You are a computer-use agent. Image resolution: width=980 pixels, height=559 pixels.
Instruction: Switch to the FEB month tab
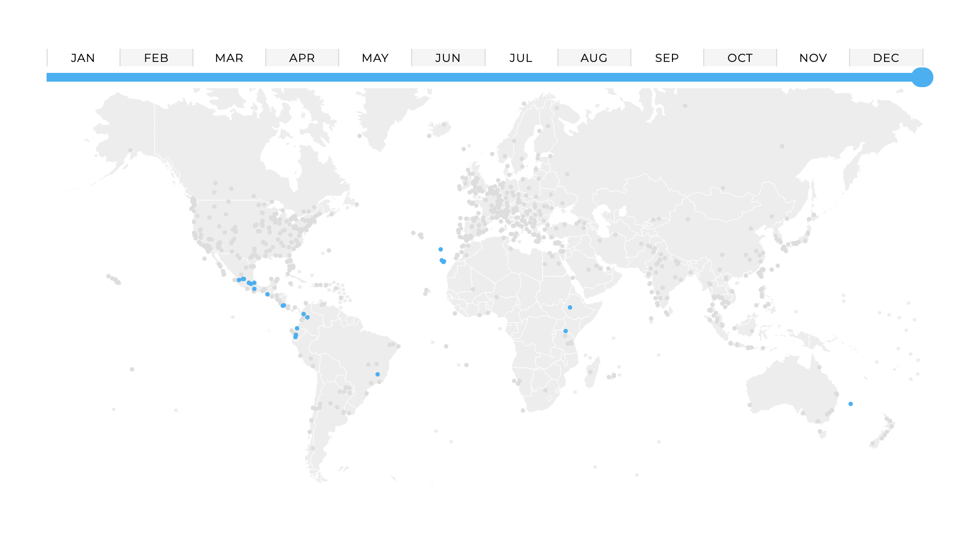(156, 58)
